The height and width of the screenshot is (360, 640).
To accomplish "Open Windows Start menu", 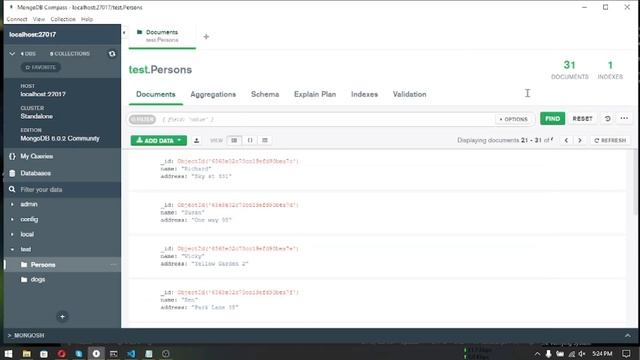I will click(9, 353).
